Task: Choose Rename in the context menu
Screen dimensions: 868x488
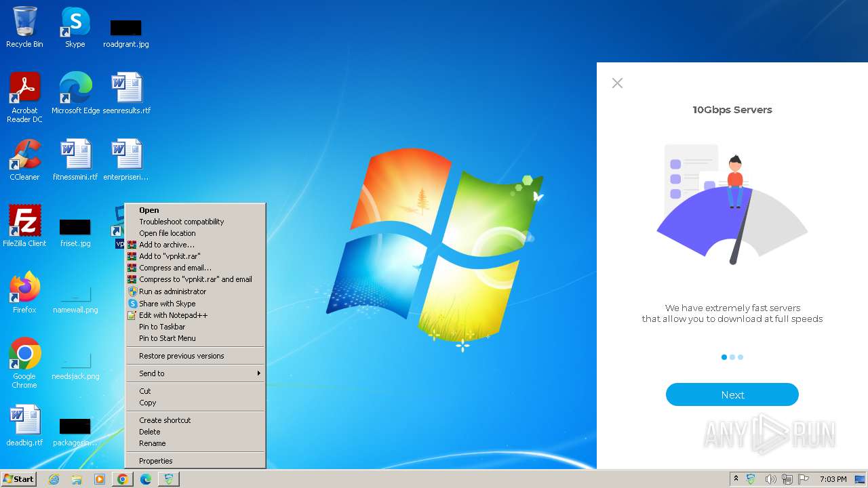Action: coord(195,443)
